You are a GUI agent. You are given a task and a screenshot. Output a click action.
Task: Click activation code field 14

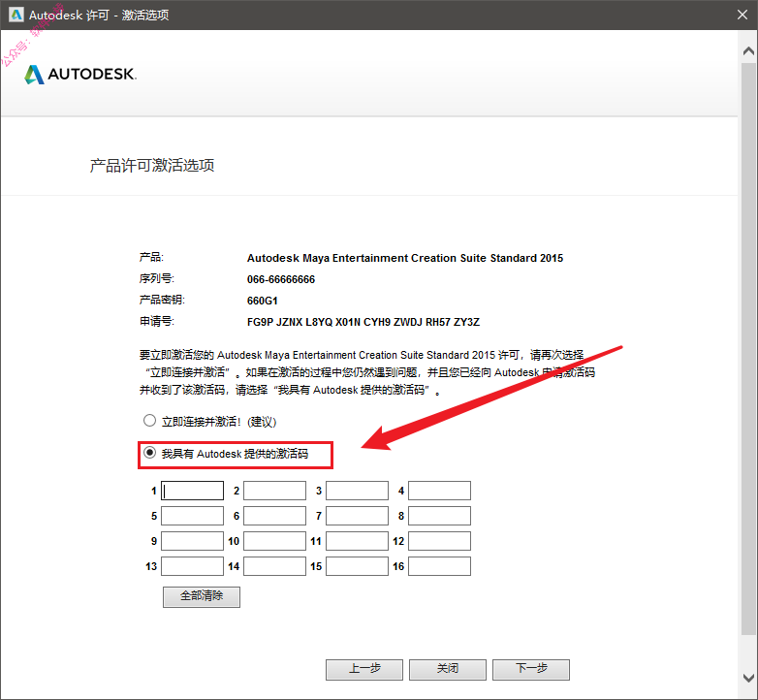click(x=274, y=566)
